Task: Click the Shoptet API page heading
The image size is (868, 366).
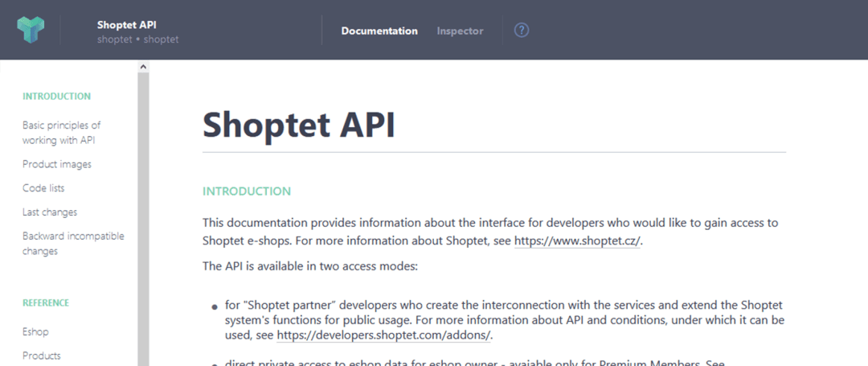Action: click(299, 125)
